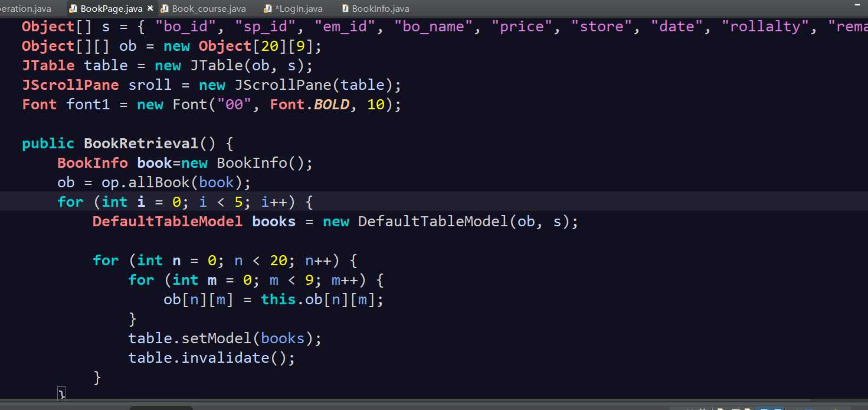The height and width of the screenshot is (410, 868).
Task: Click 'new BookInfo()' constructor call
Action: (243, 163)
